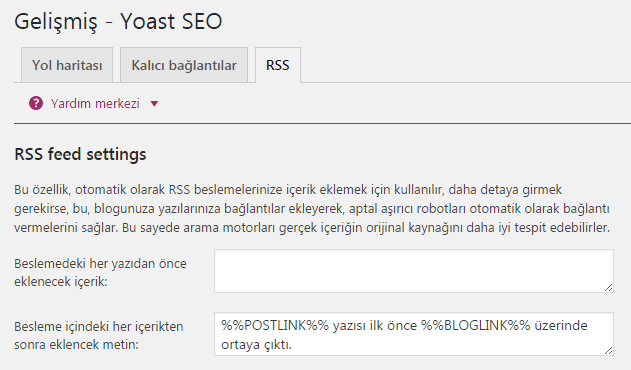Click the RSS feed settings heading
Viewport: 631px width, 370px height.
(80, 154)
